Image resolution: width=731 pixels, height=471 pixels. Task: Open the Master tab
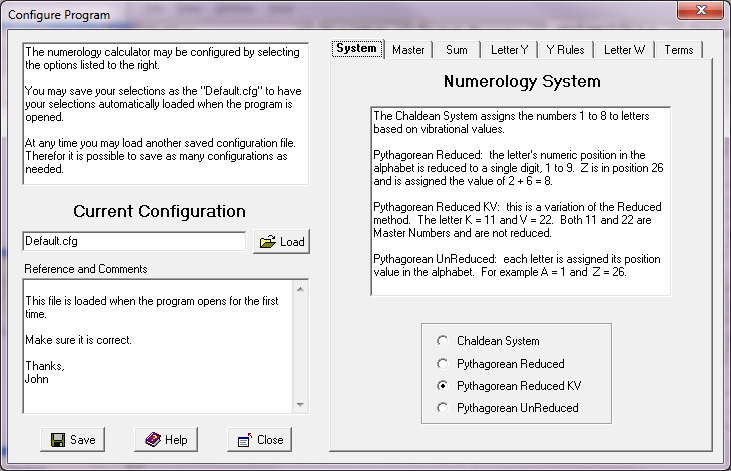point(408,50)
